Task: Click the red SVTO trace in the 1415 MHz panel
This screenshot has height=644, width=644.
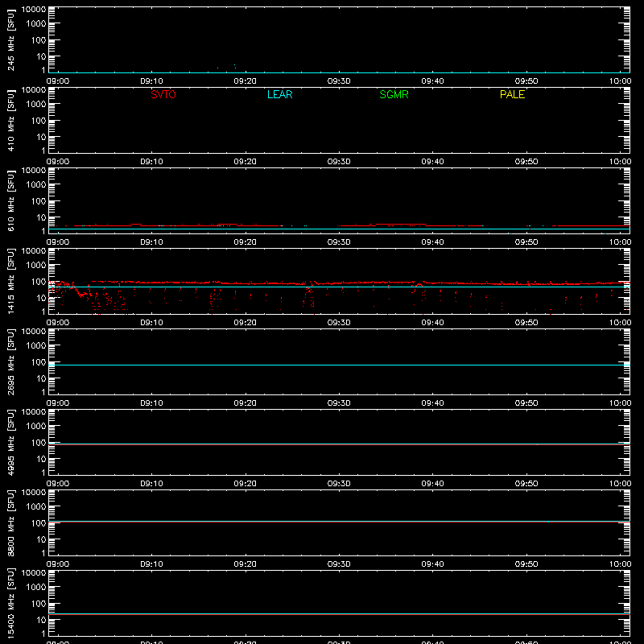Action: (x=339, y=283)
